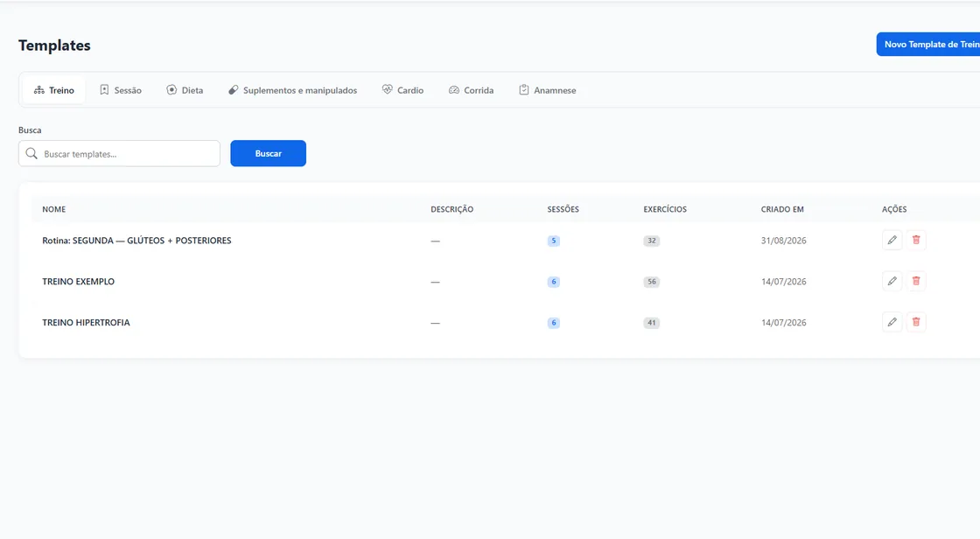Delete TREINO HIPERTROFIA with the trash icon

(x=916, y=322)
